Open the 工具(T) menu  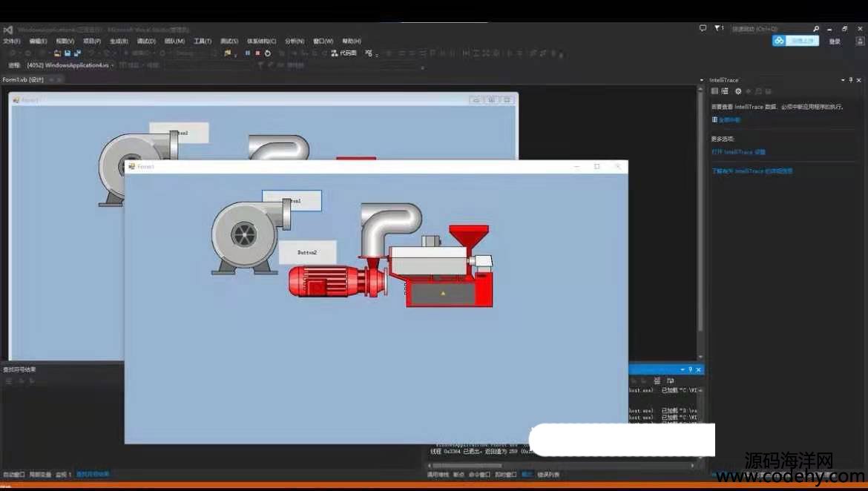[x=203, y=42]
